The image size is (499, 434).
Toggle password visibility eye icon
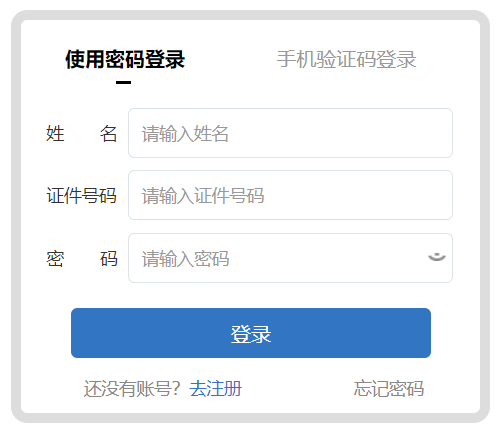437,257
